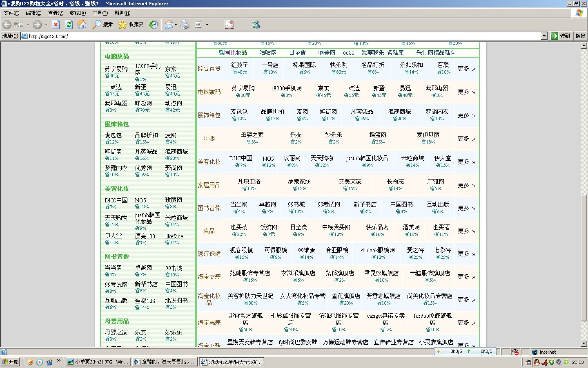Open the 收藏夹 favorites star
Viewport: 588px width, 368px height.
(x=131, y=25)
